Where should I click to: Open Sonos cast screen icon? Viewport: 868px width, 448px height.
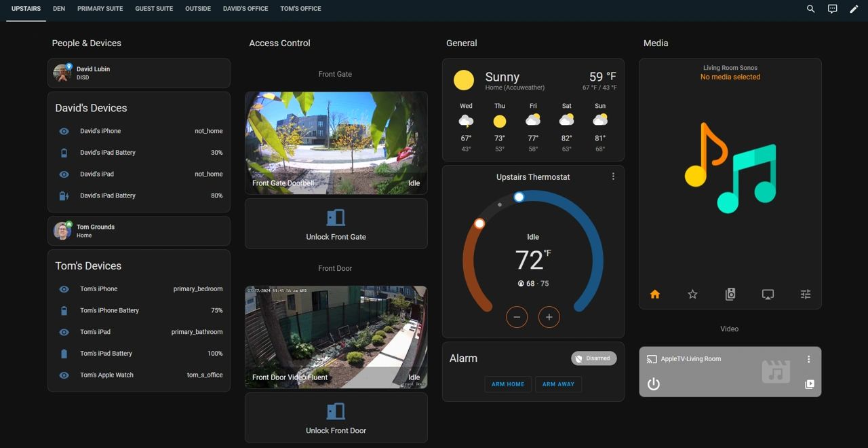click(768, 294)
